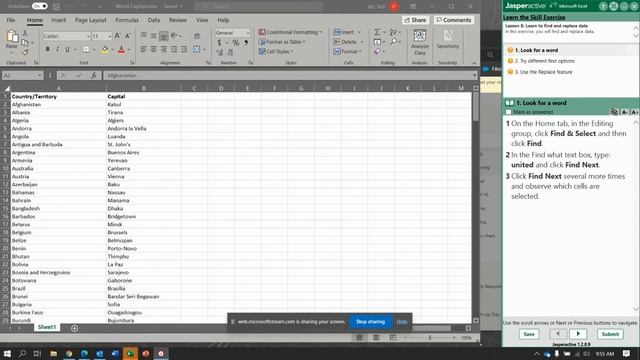The width and height of the screenshot is (640, 360).
Task: Switch to the Page Layout tab
Action: coord(90,20)
